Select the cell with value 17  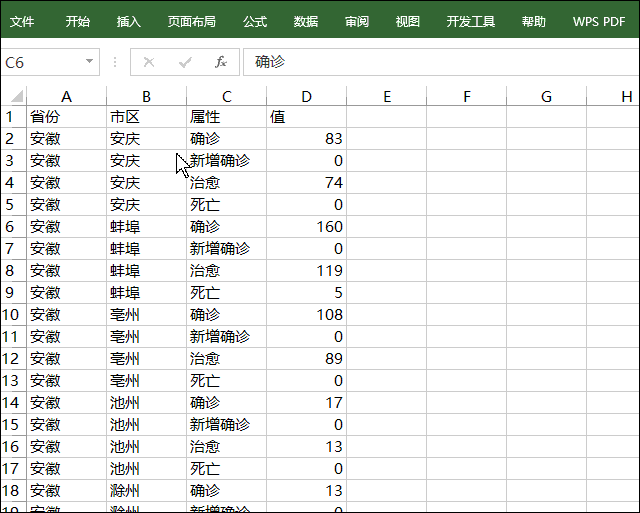pyautogui.click(x=307, y=403)
